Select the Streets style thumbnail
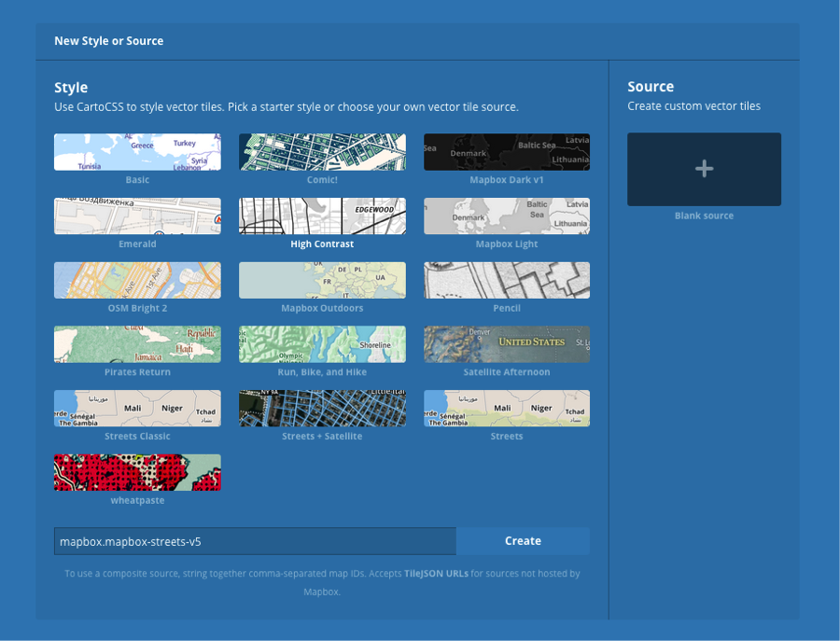Viewport: 840px width, 641px height. (507, 409)
